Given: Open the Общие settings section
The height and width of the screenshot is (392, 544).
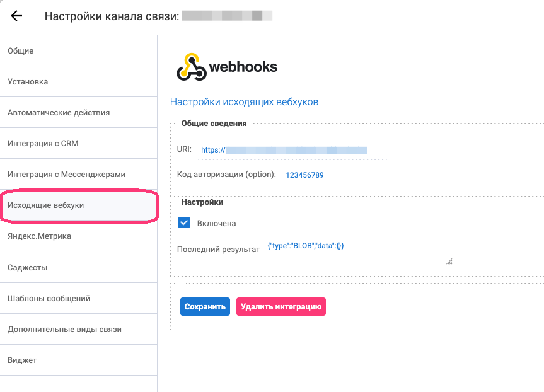Looking at the screenshot, I should [21, 51].
